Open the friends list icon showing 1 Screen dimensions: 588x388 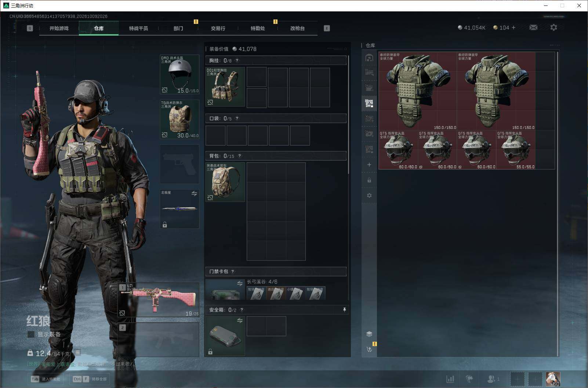click(x=493, y=379)
